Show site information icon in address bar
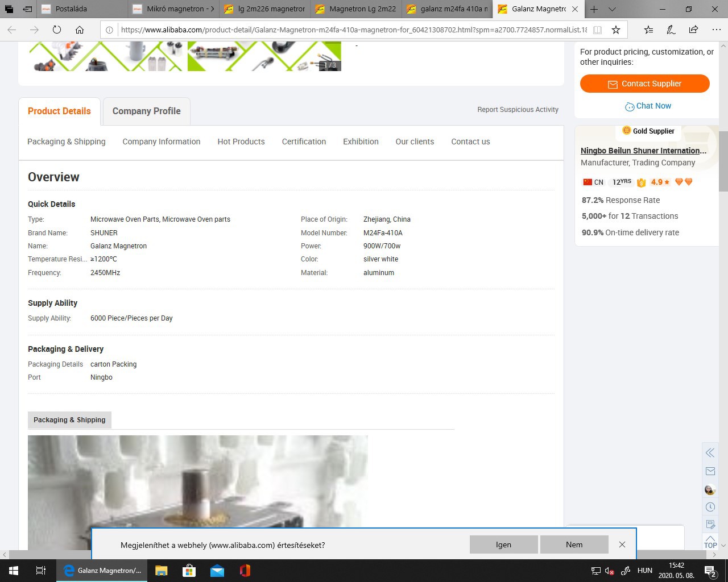Image resolution: width=728 pixels, height=582 pixels. pos(109,30)
